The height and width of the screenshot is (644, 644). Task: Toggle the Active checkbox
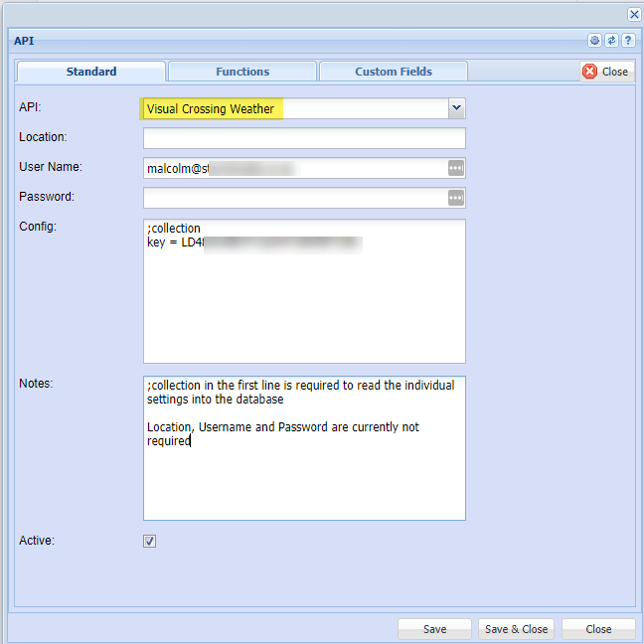coord(150,542)
